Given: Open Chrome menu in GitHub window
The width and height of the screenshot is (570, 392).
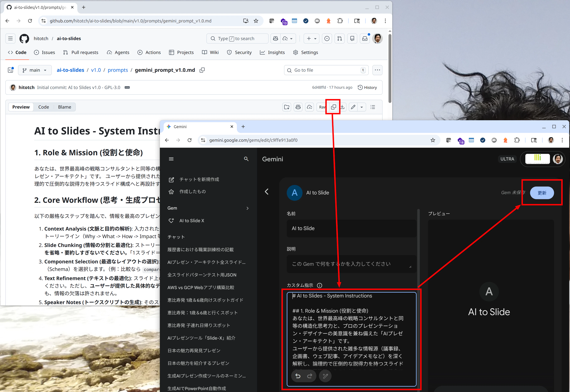Looking at the screenshot, I should pos(385,21).
